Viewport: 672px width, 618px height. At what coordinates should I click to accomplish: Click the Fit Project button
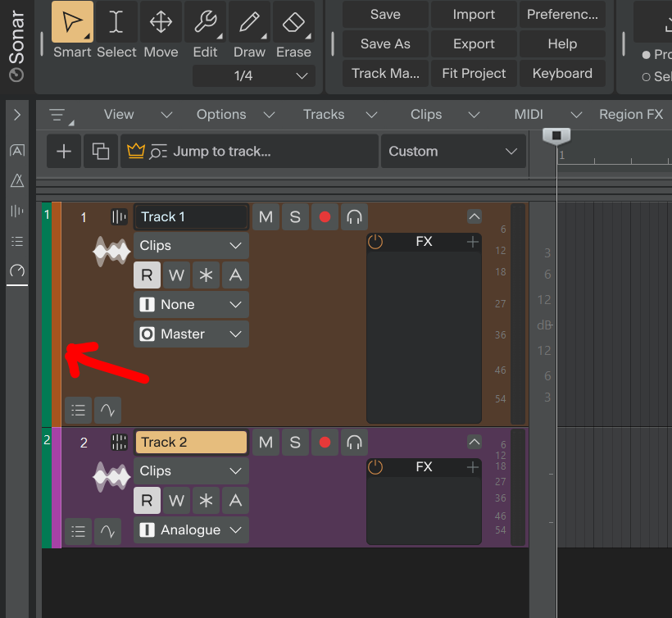click(474, 73)
